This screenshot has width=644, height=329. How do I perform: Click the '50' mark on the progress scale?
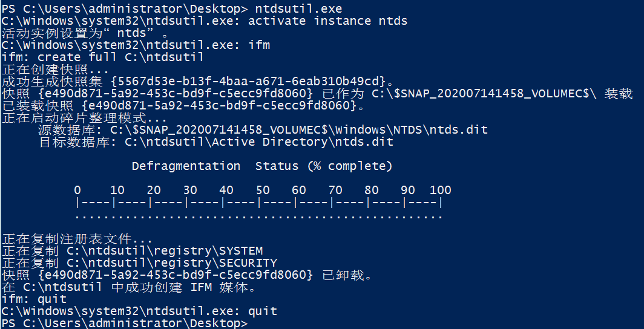coord(263,190)
